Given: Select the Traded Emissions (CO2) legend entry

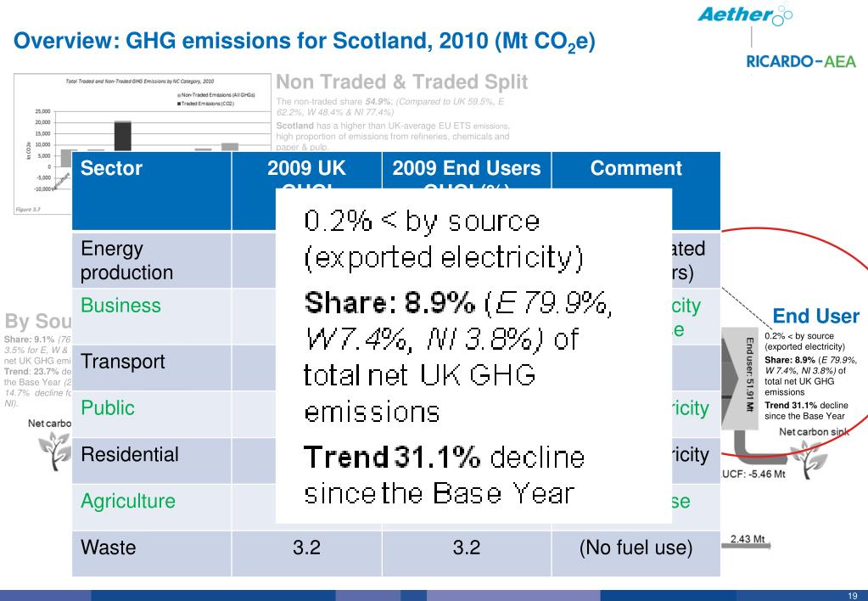Looking at the screenshot, I should pyautogui.click(x=205, y=104).
